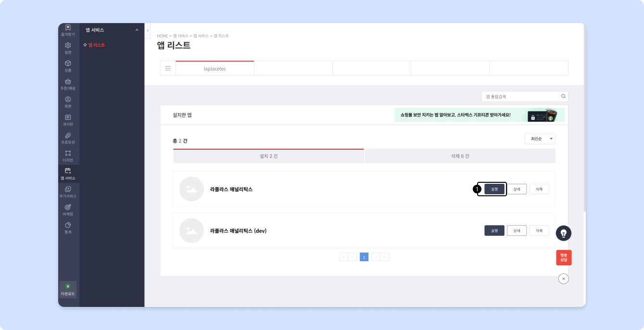The width and height of the screenshot is (644, 330).
Task: Go to 주문/배송 basket icon
Action: click(68, 82)
